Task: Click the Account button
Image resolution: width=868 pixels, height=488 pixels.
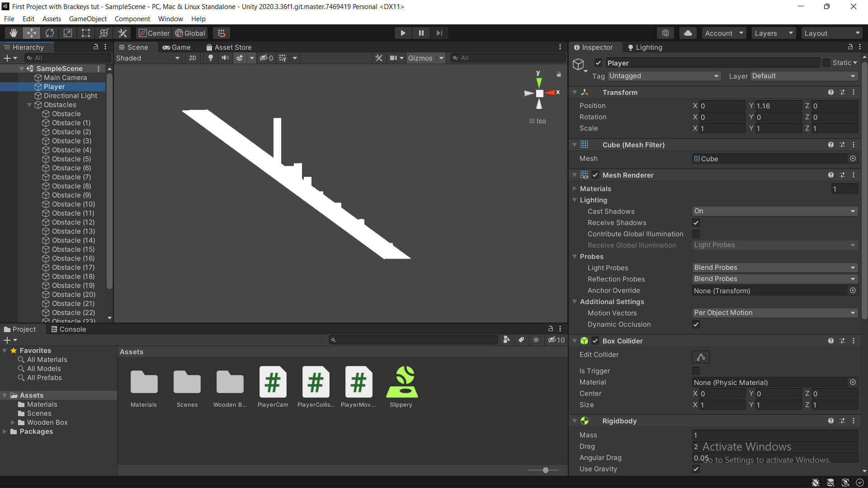Action: pyautogui.click(x=723, y=33)
